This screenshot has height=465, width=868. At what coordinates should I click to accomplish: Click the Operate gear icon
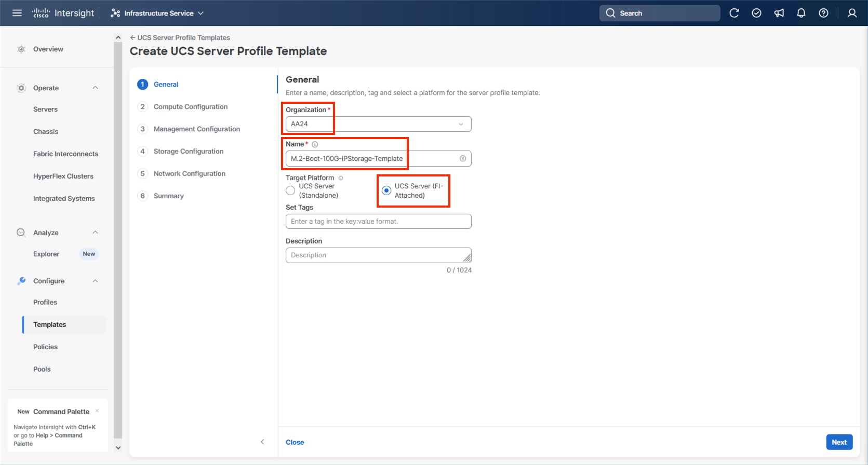click(x=21, y=88)
